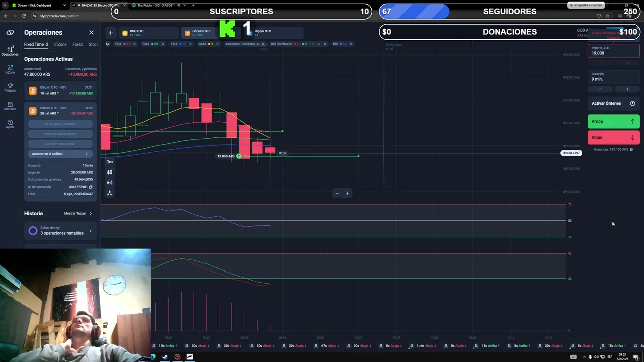Image resolution: width=644 pixels, height=362 pixels.
Task: Switch to the Forex operations tab
Action: (x=77, y=44)
